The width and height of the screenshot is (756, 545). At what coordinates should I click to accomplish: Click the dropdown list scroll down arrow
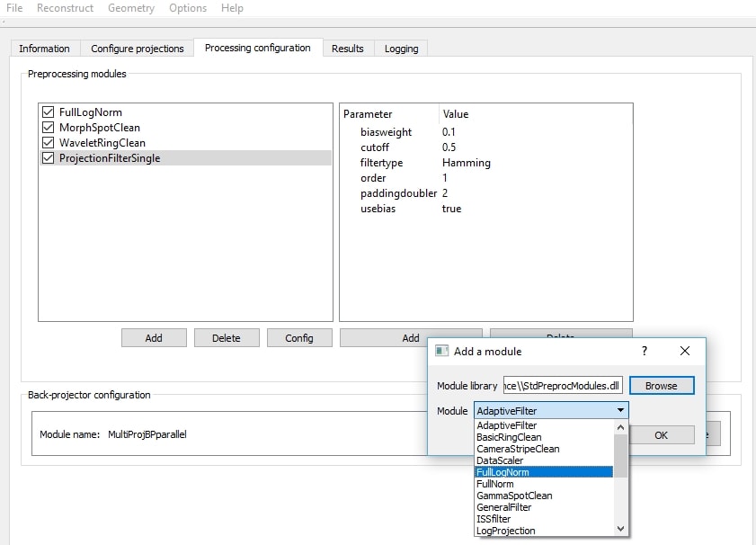(x=621, y=529)
